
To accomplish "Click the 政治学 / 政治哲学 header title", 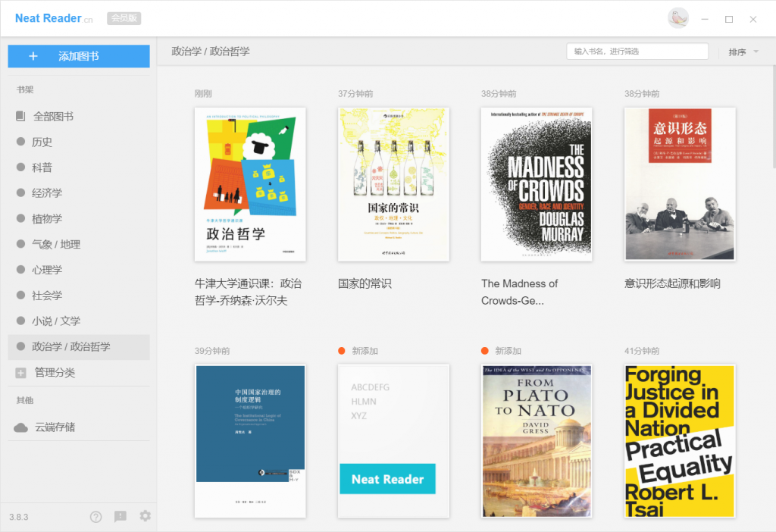I will pyautogui.click(x=211, y=52).
